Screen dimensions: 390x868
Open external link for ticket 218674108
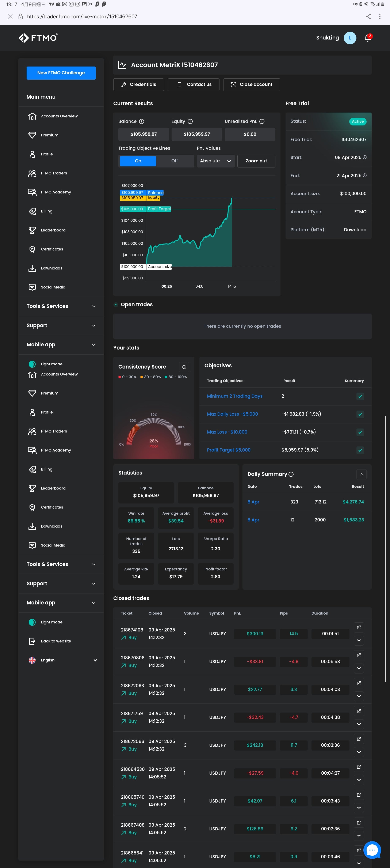359,627
